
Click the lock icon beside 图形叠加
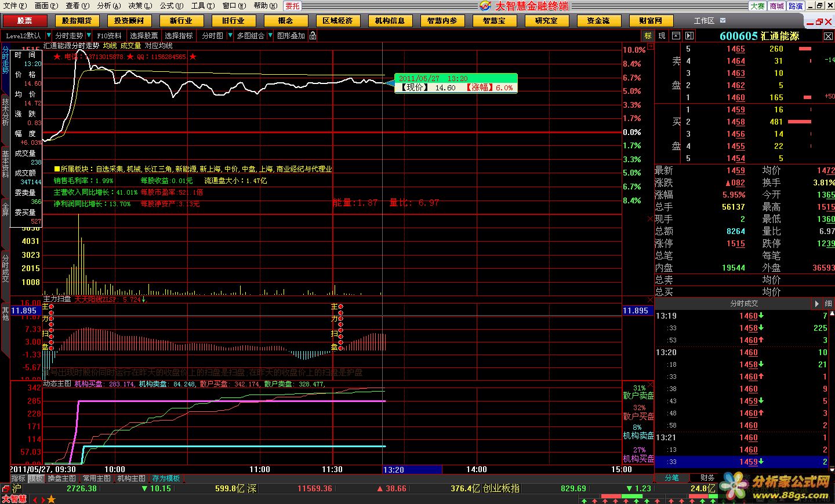tap(313, 35)
